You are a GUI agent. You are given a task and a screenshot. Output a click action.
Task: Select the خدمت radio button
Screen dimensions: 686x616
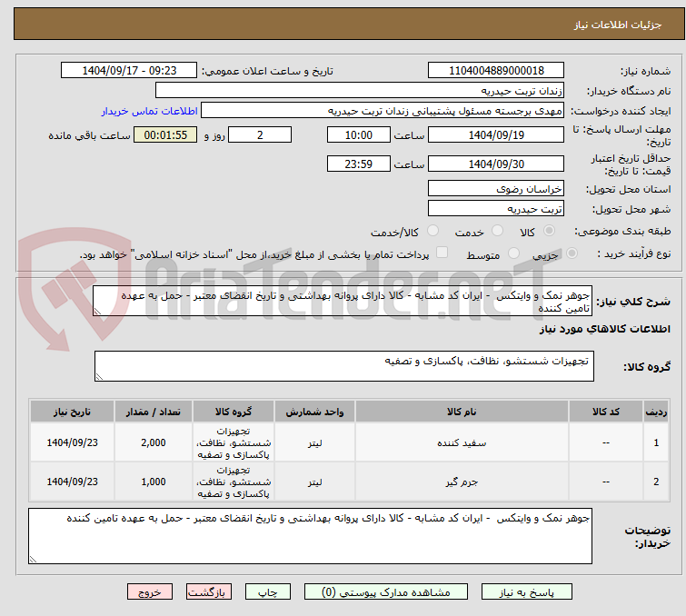point(497,231)
